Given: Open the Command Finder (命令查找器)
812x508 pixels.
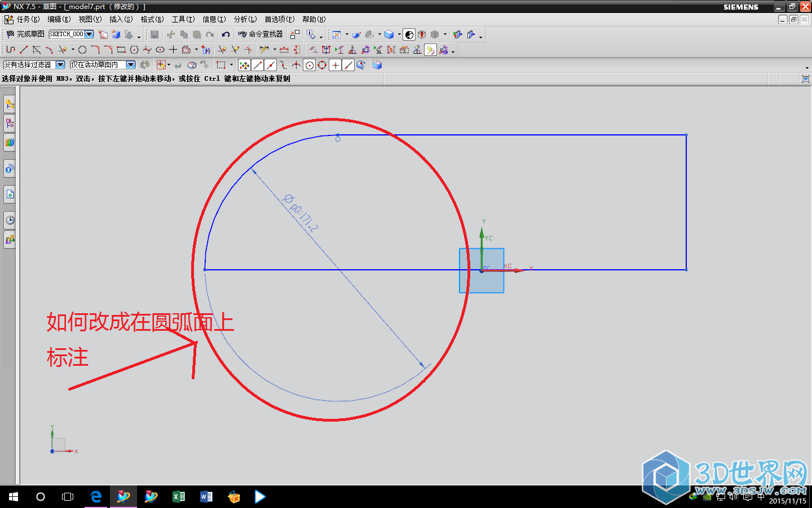Looking at the screenshot, I should pos(261,34).
